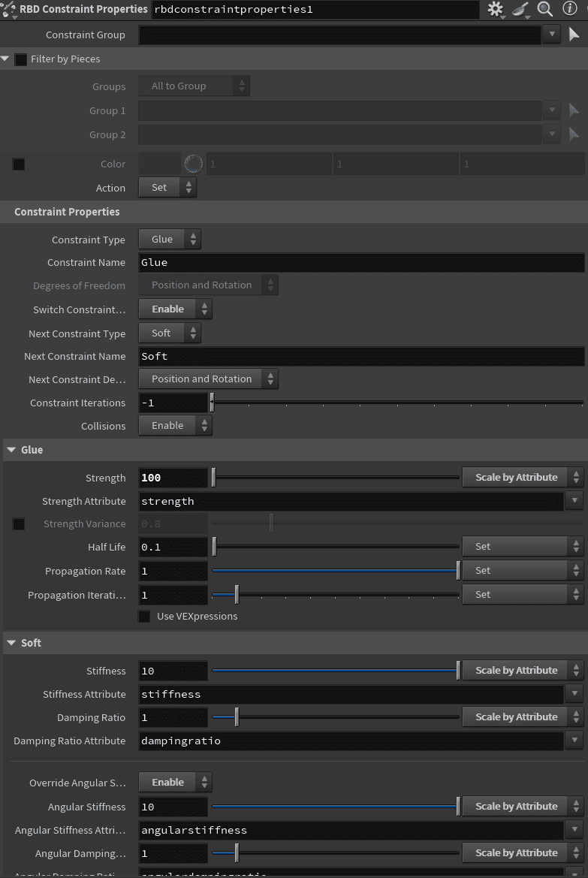Click the Constraint Group input field

pos(339,35)
